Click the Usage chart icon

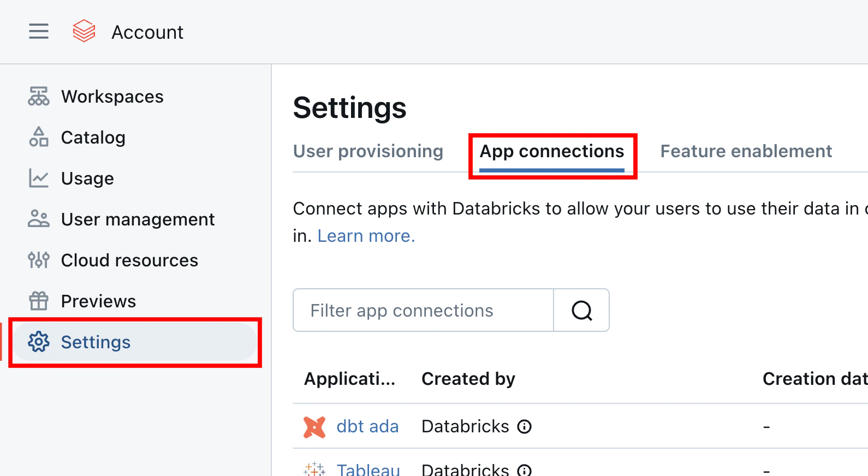click(39, 178)
